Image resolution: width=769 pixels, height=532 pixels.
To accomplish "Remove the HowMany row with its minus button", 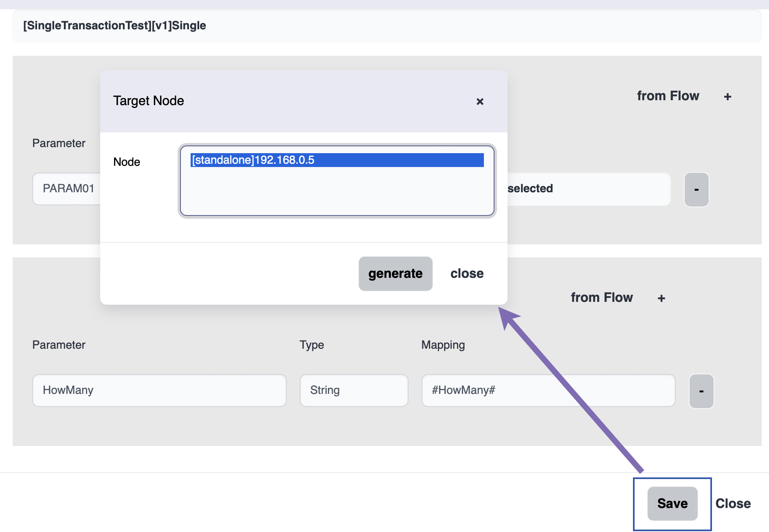I will click(x=701, y=391).
